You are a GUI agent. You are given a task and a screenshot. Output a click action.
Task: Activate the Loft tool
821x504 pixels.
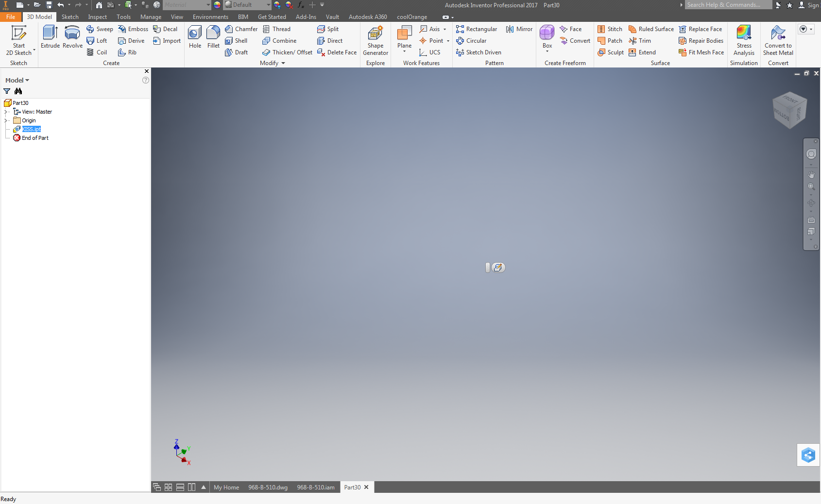pyautogui.click(x=97, y=41)
